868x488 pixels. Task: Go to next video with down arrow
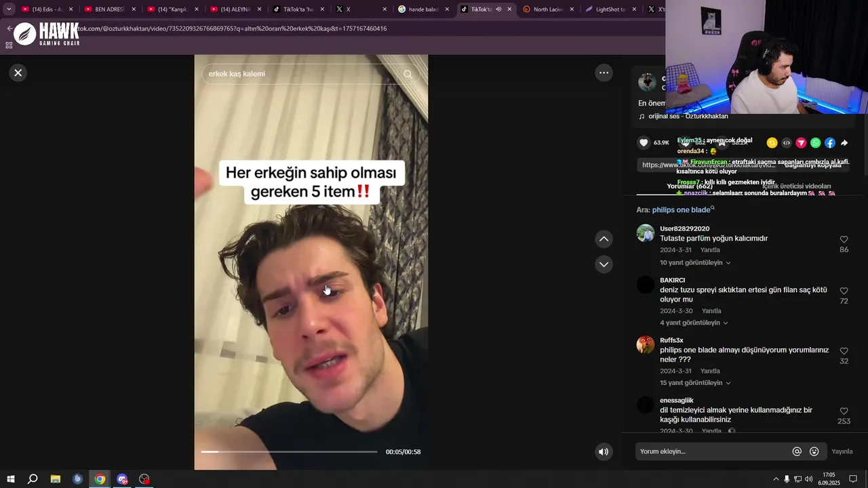pyautogui.click(x=604, y=264)
